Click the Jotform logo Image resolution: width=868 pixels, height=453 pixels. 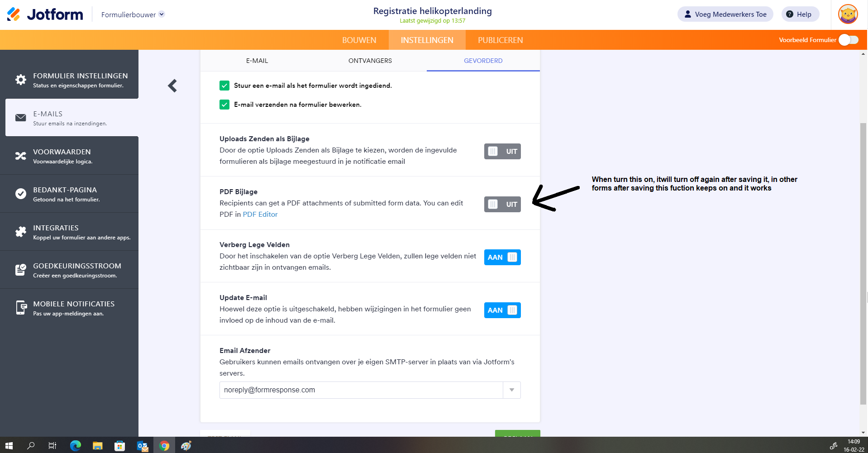tap(44, 14)
